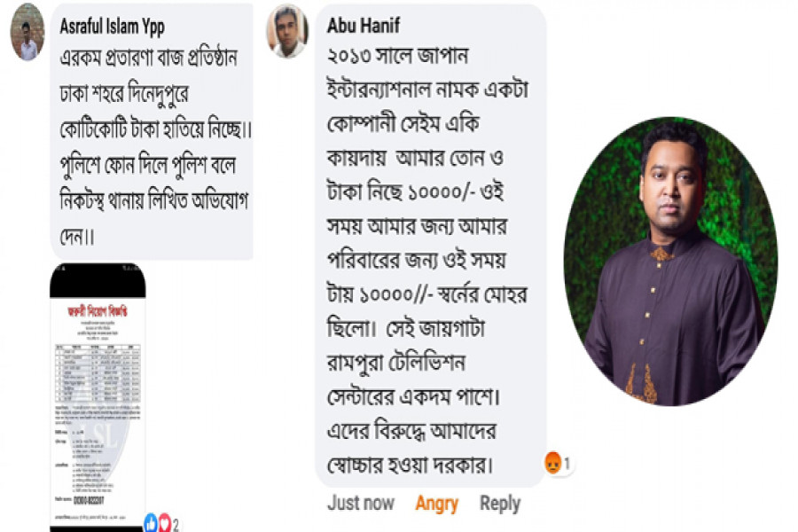Open the Just now timestamp link
Viewport: 798px width, 532px height.
[x=361, y=503]
